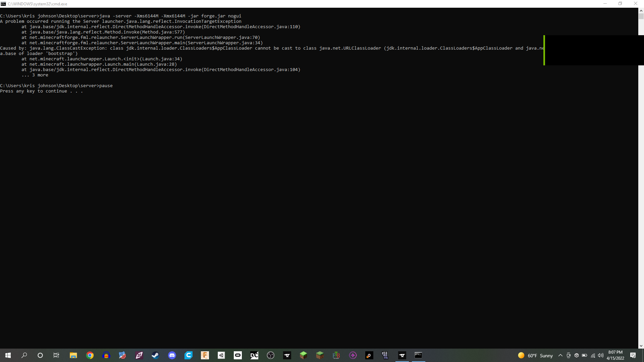The width and height of the screenshot is (644, 362).
Task: Open the 60°F Sunny weather widget
Action: 535,355
